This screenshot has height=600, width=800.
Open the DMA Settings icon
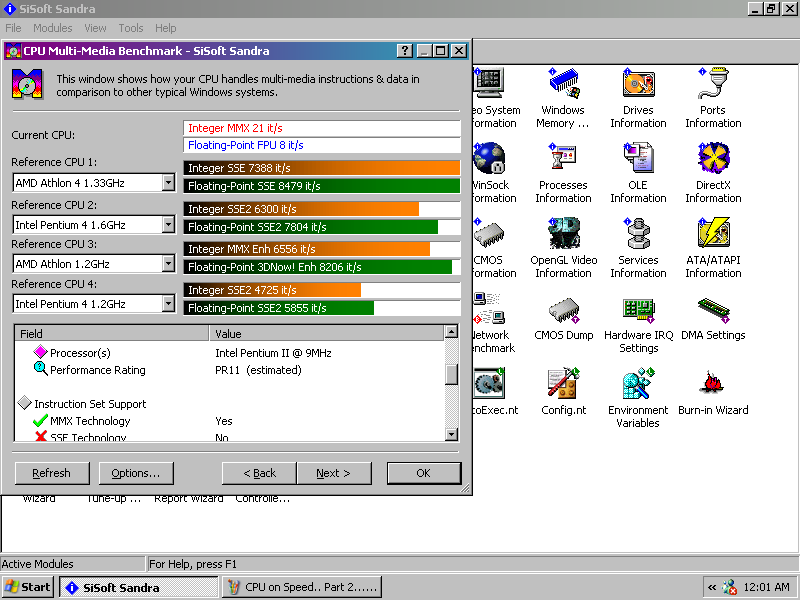click(713, 309)
